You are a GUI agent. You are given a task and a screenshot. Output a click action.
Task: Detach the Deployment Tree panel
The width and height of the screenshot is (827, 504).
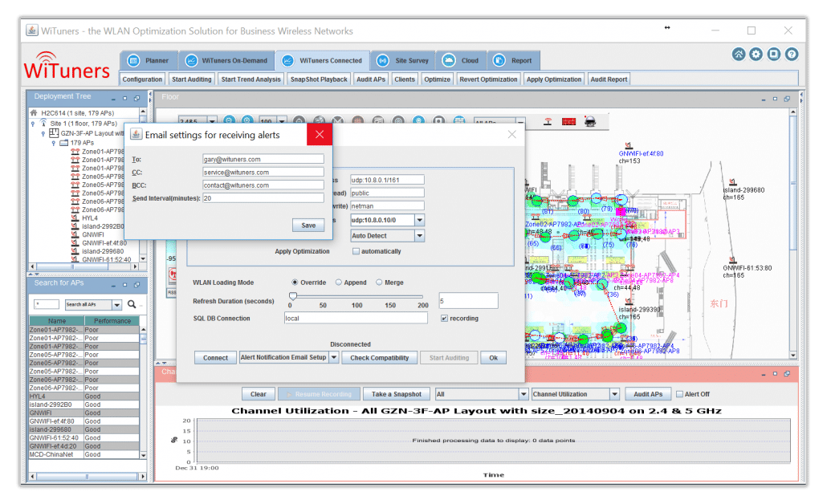(136, 99)
